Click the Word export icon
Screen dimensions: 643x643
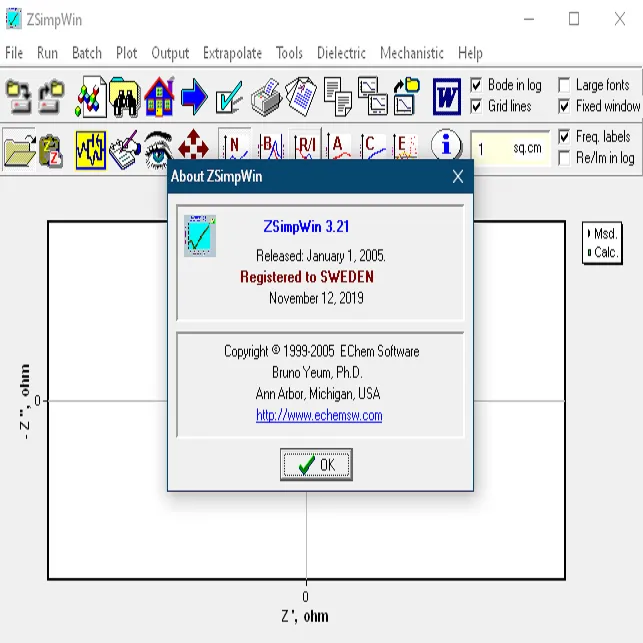pyautogui.click(x=447, y=97)
